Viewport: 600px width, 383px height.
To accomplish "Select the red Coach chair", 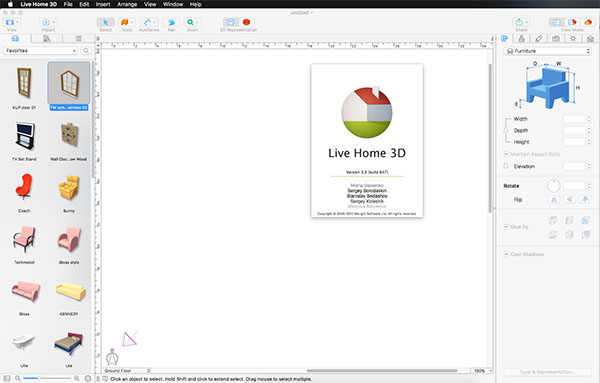I will [24, 192].
